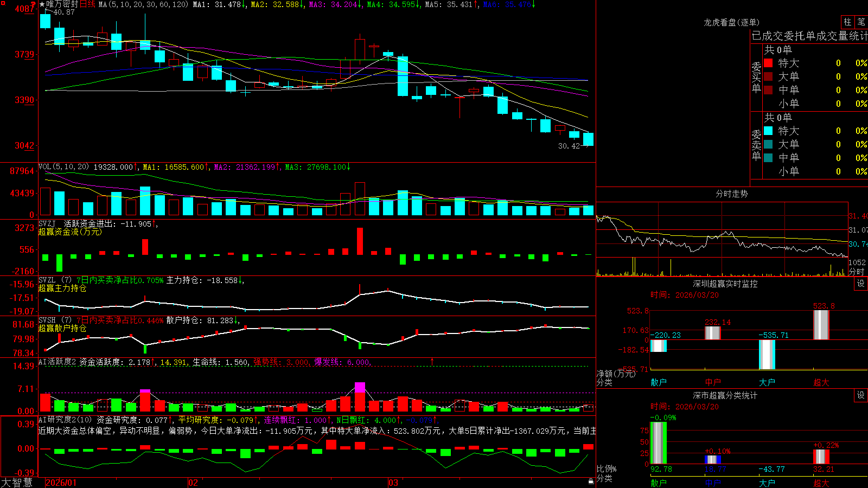Select 超大 category in 深圳超赢实时监控
The image size is (868, 488).
(x=821, y=382)
